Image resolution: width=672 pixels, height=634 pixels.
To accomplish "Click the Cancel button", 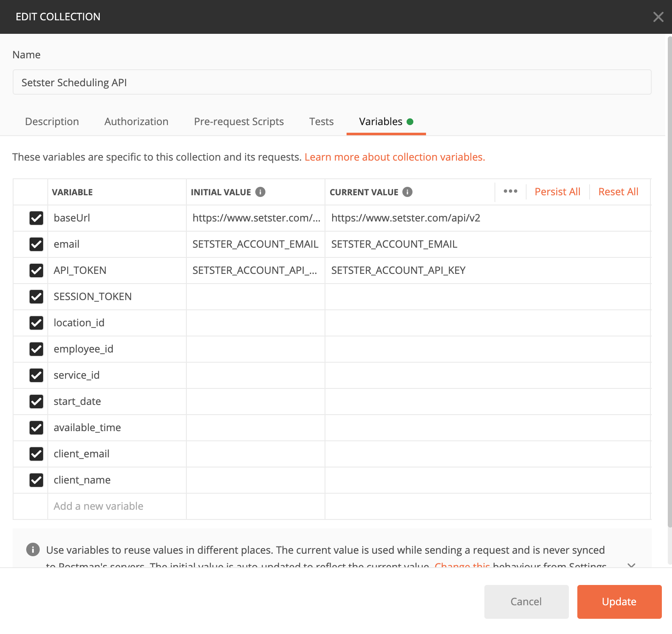I will (526, 601).
